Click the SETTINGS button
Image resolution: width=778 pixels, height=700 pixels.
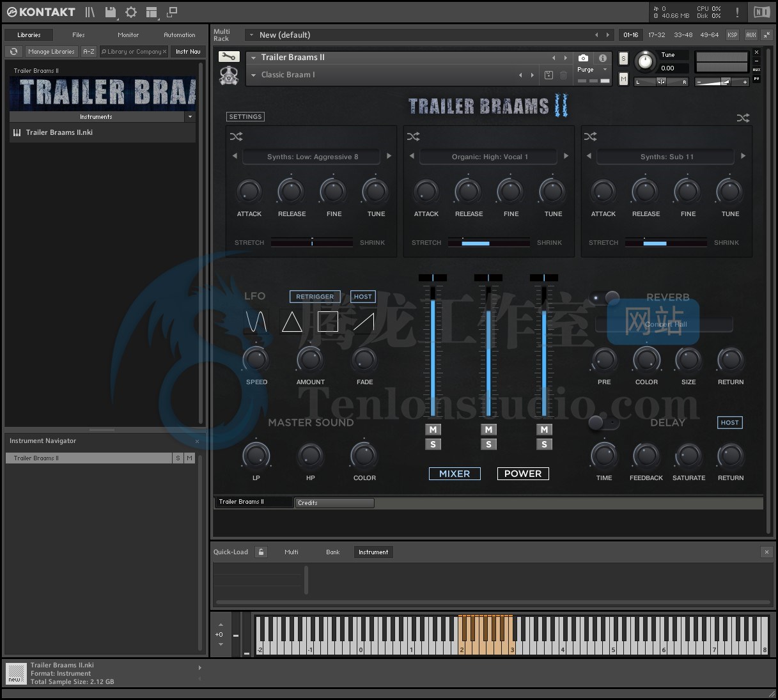click(x=245, y=117)
